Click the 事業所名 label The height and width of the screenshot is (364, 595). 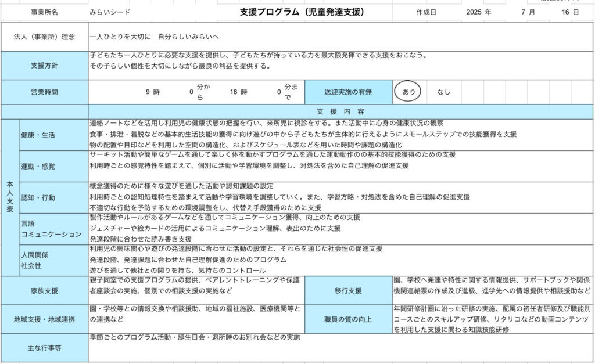tap(44, 12)
